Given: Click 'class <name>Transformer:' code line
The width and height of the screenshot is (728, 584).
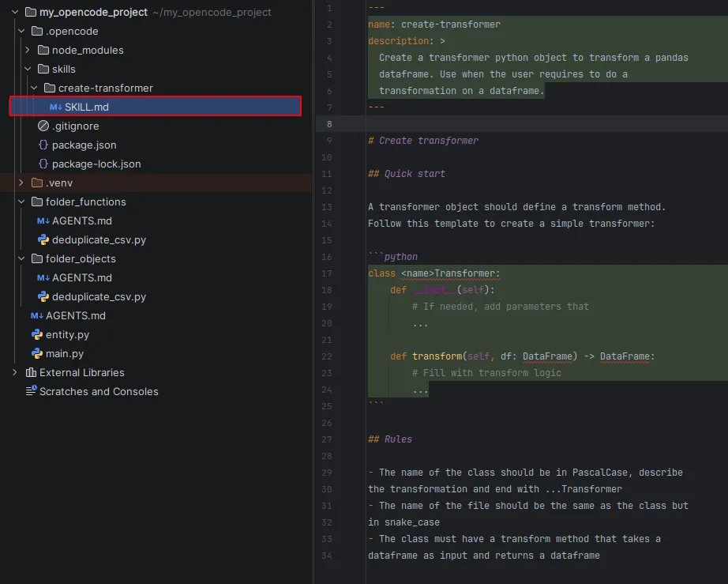Looking at the screenshot, I should click(434, 273).
